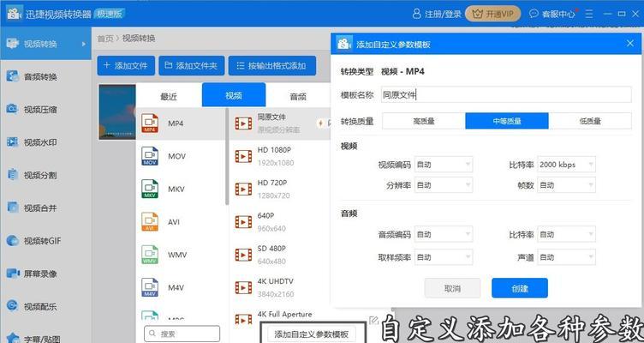Click the edit pencil icon beside 4K Full Aperture
Screen dimensions: 644x343
click(x=373, y=321)
